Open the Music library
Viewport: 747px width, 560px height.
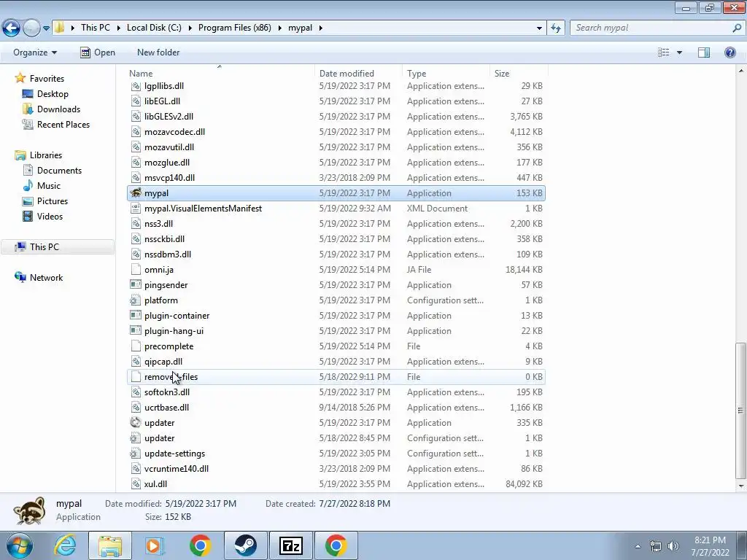coord(49,186)
